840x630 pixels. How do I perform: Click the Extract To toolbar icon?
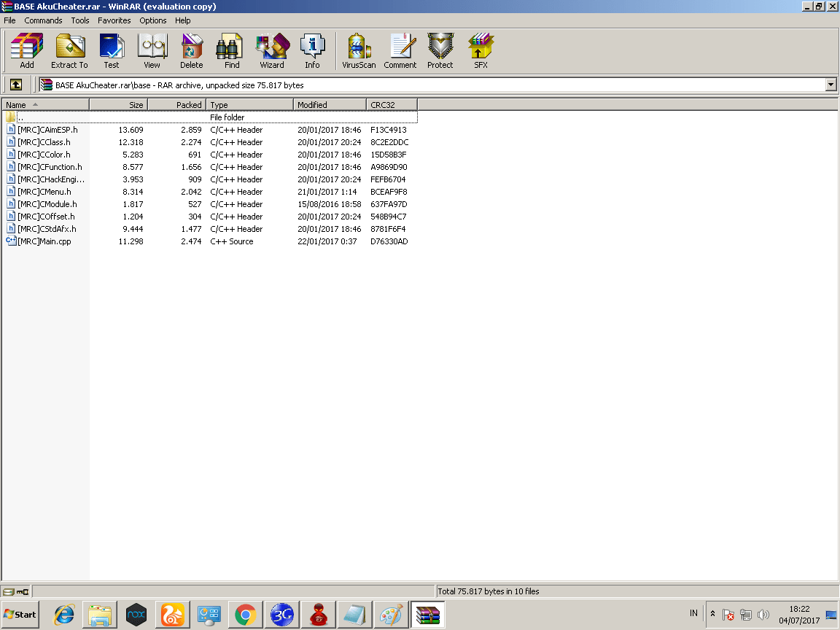[x=70, y=51]
